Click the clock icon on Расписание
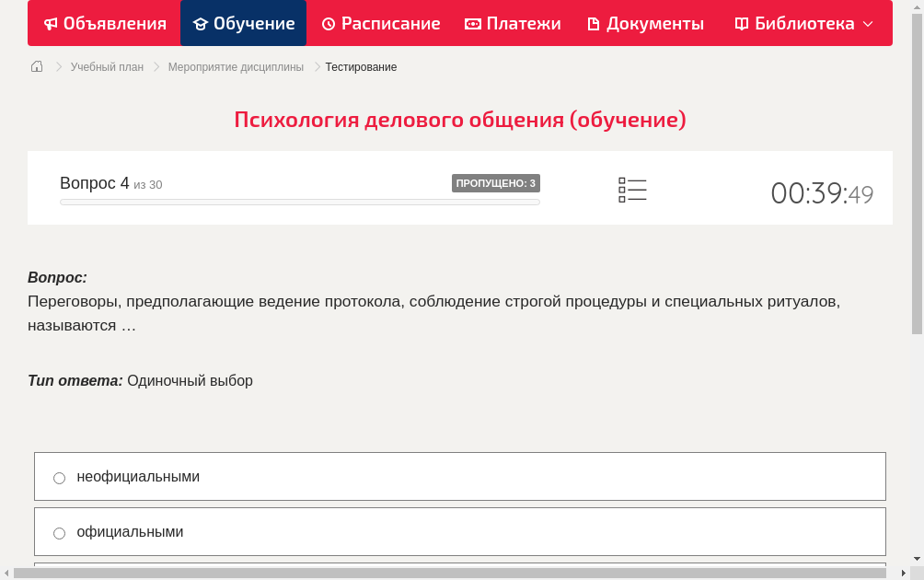924x580 pixels. [329, 23]
